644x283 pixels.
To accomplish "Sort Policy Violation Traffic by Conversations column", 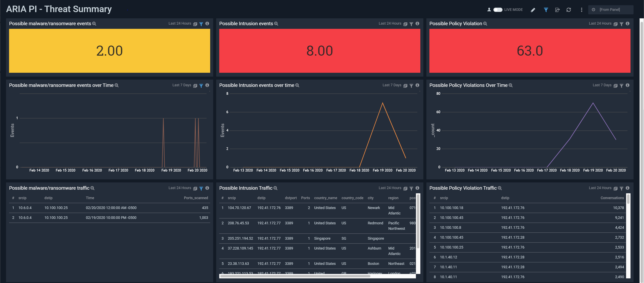I will (612, 198).
